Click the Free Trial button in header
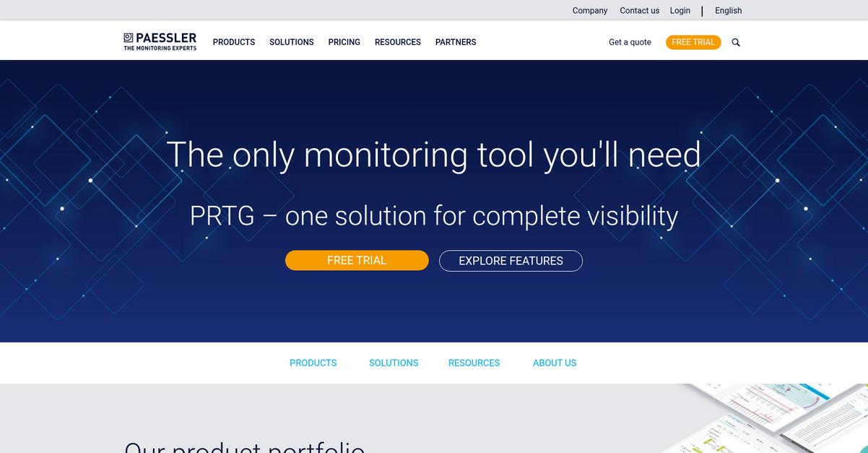 click(x=693, y=43)
